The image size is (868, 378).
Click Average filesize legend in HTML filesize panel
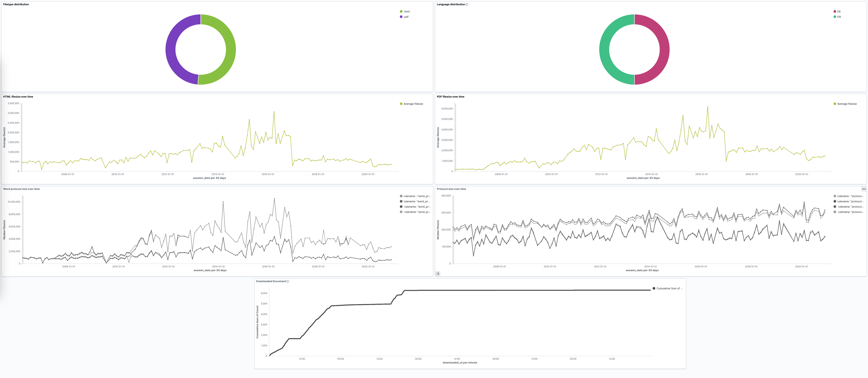(x=411, y=104)
